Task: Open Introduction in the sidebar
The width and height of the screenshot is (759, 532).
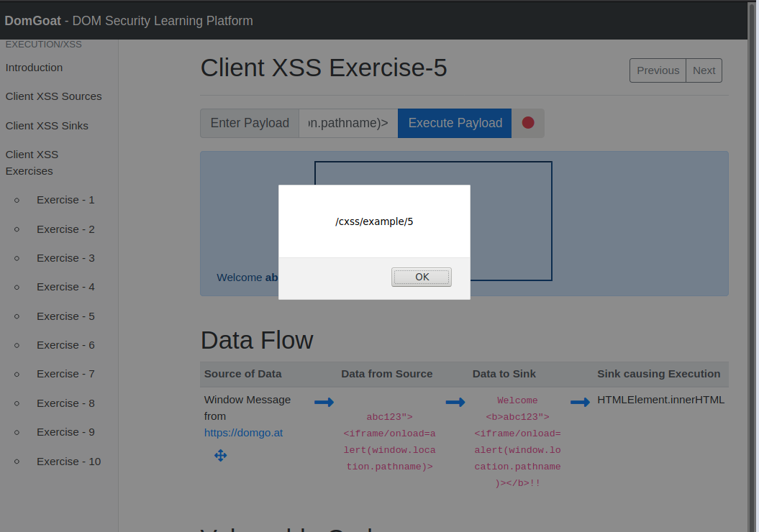Action: click(x=34, y=68)
